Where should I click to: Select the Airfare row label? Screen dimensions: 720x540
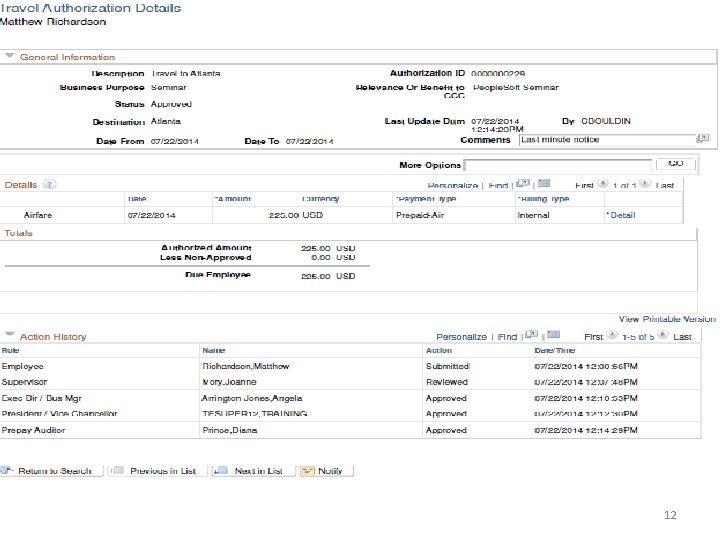(38, 215)
